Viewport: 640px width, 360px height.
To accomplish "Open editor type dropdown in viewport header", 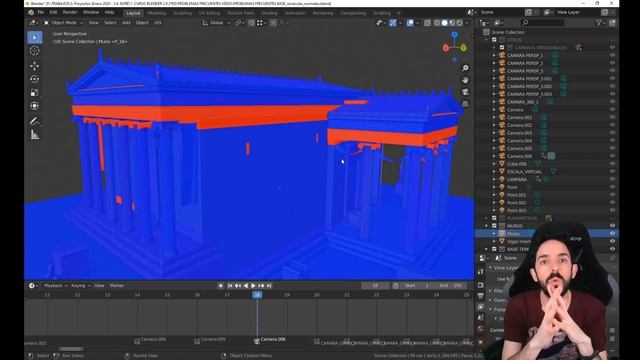I will point(33,23).
